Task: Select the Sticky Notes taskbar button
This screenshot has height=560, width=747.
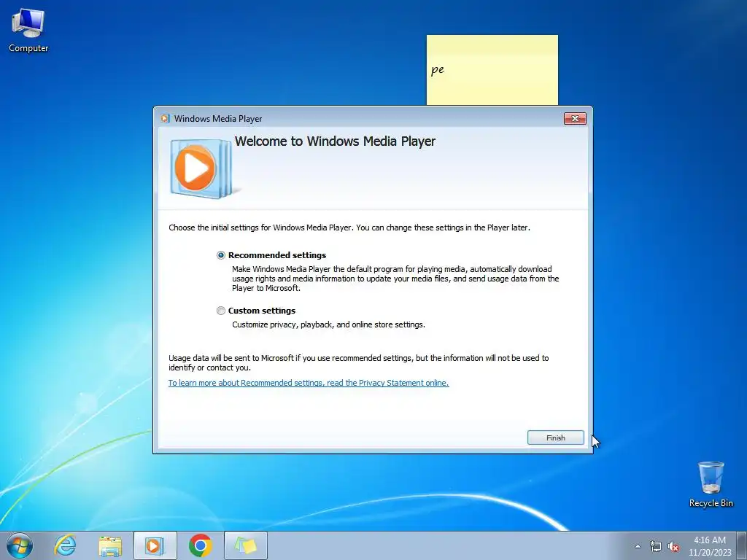Action: [245, 545]
